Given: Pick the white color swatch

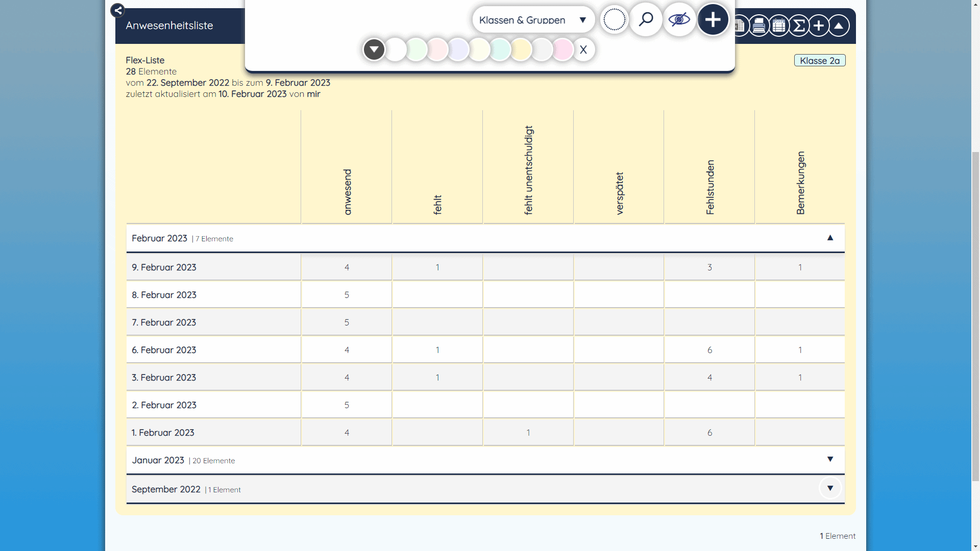Looking at the screenshot, I should point(396,50).
